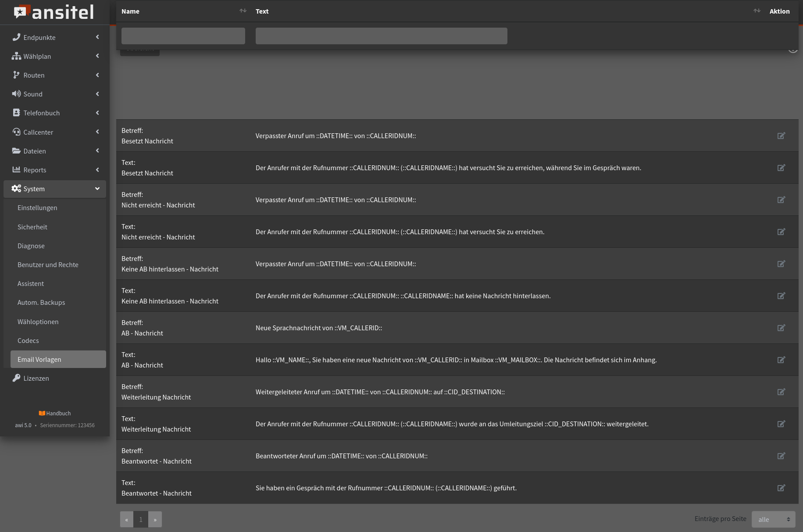Click the Name filter input field
The width and height of the screenshot is (803, 532).
click(183, 36)
